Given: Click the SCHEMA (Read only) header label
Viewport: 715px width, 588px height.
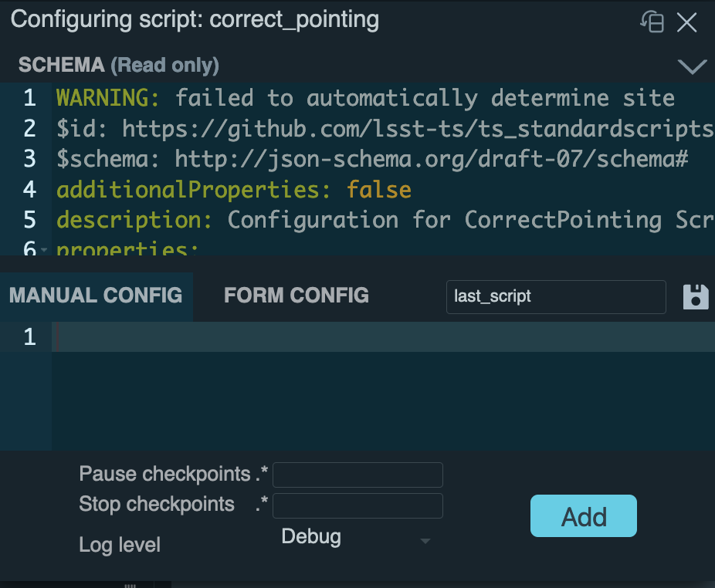Looking at the screenshot, I should coord(118,65).
